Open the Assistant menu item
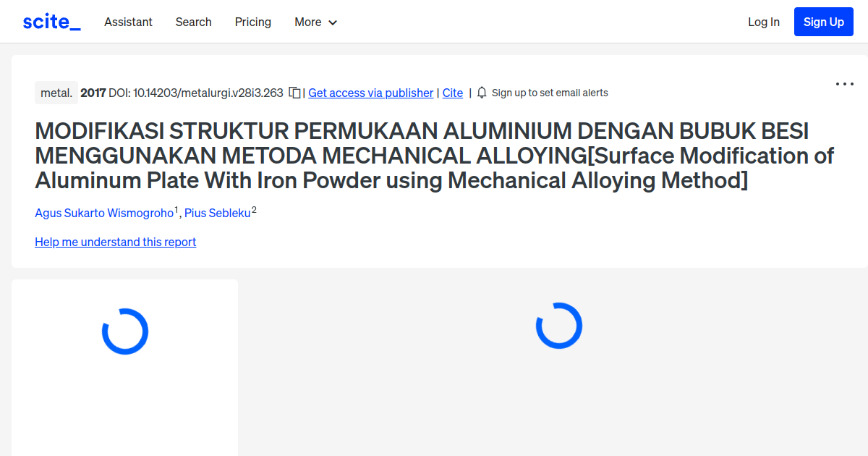This screenshot has width=868, height=456. tap(128, 22)
